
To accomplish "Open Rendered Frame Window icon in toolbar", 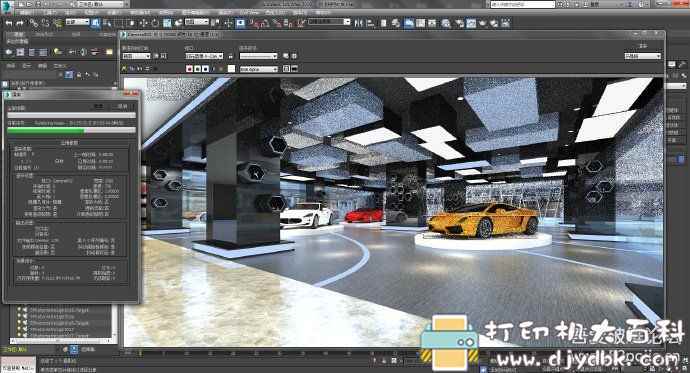I will pyautogui.click(x=471, y=23).
